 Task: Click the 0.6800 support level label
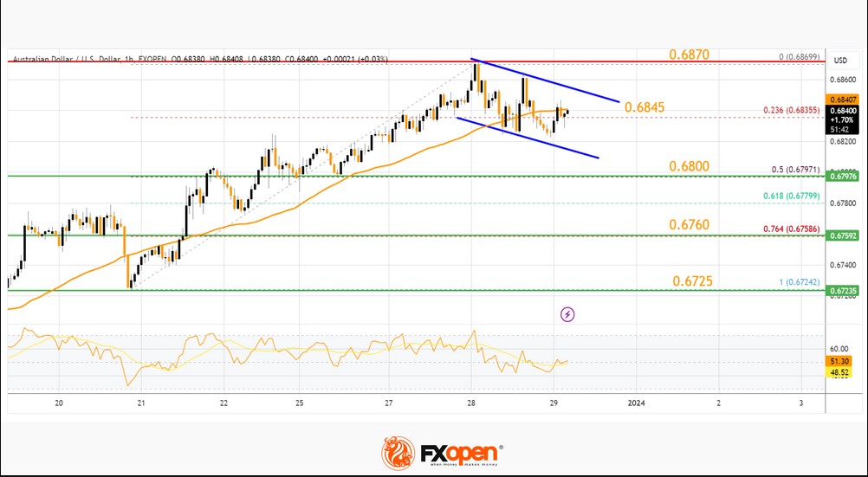click(690, 166)
